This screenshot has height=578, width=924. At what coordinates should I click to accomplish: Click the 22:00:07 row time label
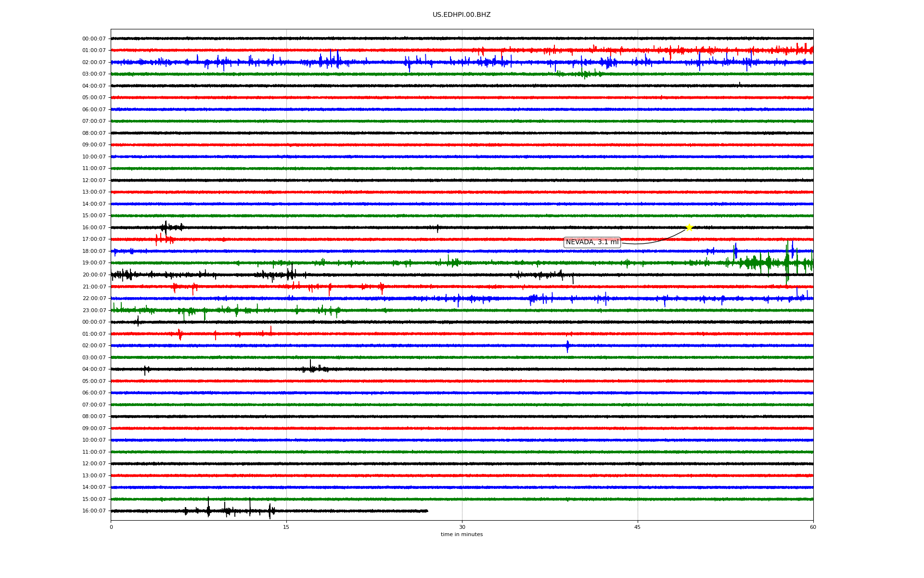click(94, 299)
